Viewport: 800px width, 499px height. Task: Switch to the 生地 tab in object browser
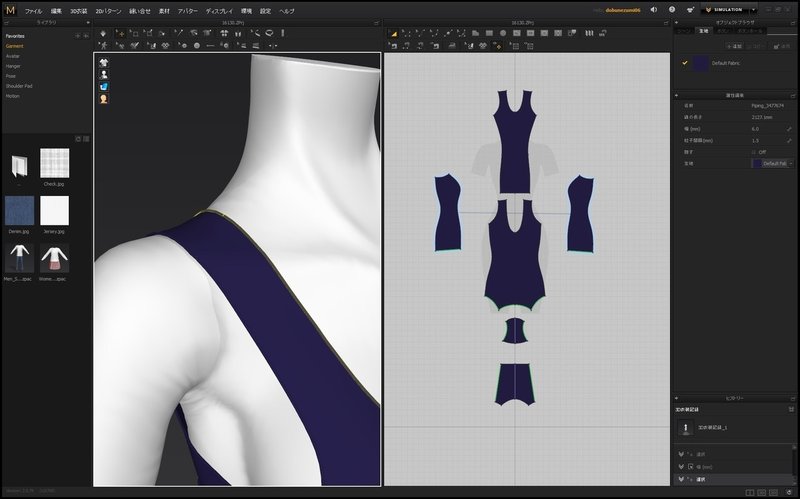[x=704, y=31]
